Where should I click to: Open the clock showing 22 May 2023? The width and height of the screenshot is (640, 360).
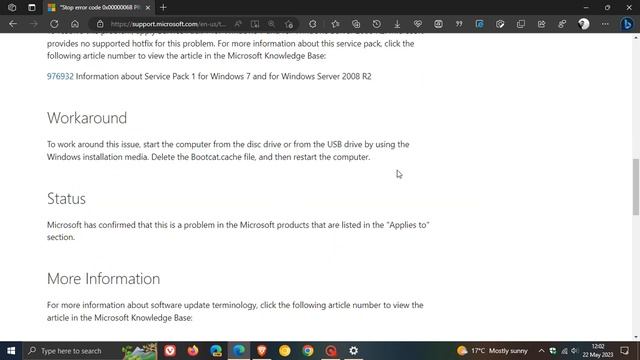598,351
